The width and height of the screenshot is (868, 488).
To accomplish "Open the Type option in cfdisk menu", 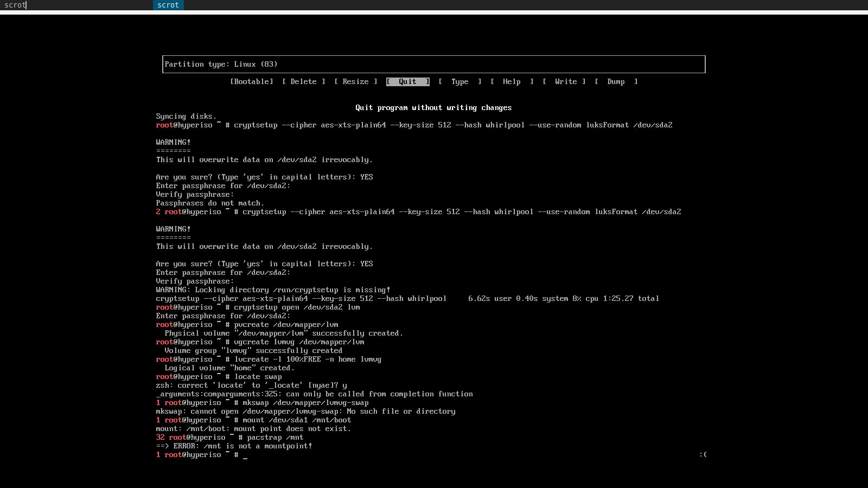I will [x=459, y=82].
